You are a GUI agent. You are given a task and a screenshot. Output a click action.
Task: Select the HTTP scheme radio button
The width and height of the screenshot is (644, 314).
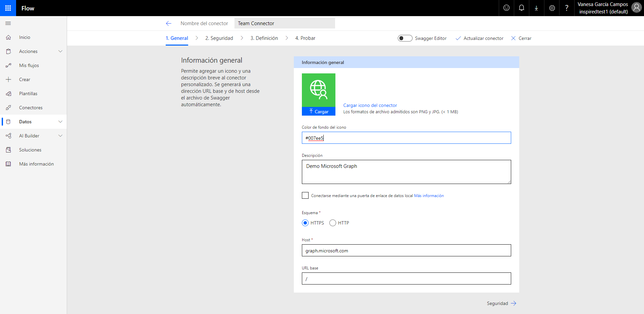(333, 223)
